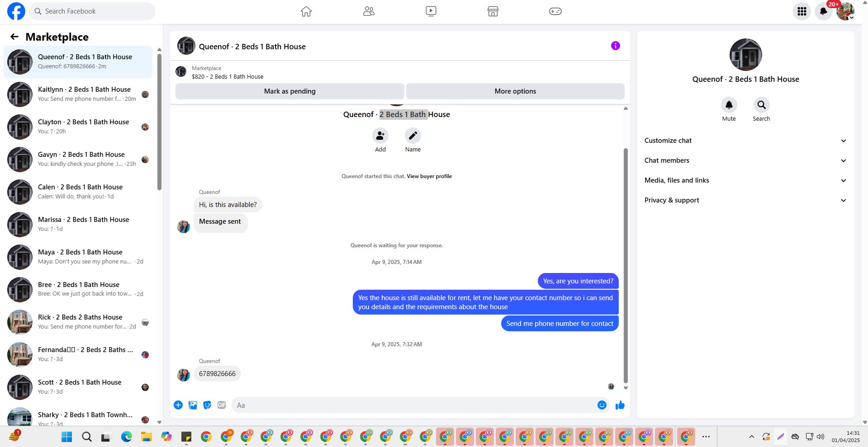Open Gavyn · 2 Beds 1 Bath House chat
Viewport: 868px width, 447px height.
(x=78, y=160)
